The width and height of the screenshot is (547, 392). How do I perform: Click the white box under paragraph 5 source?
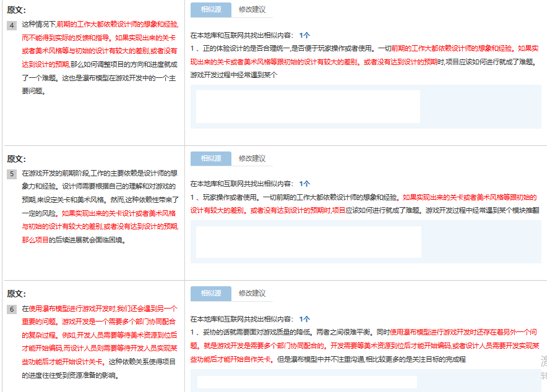(x=308, y=241)
